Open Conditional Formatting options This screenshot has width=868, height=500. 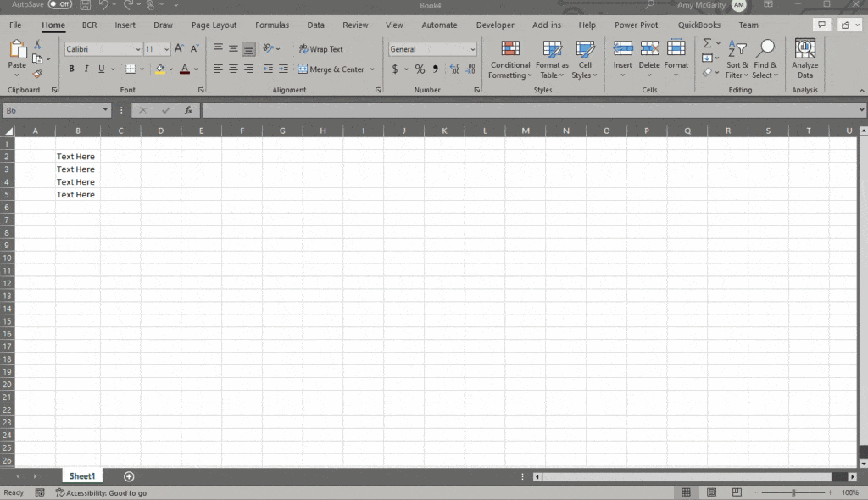pyautogui.click(x=509, y=61)
